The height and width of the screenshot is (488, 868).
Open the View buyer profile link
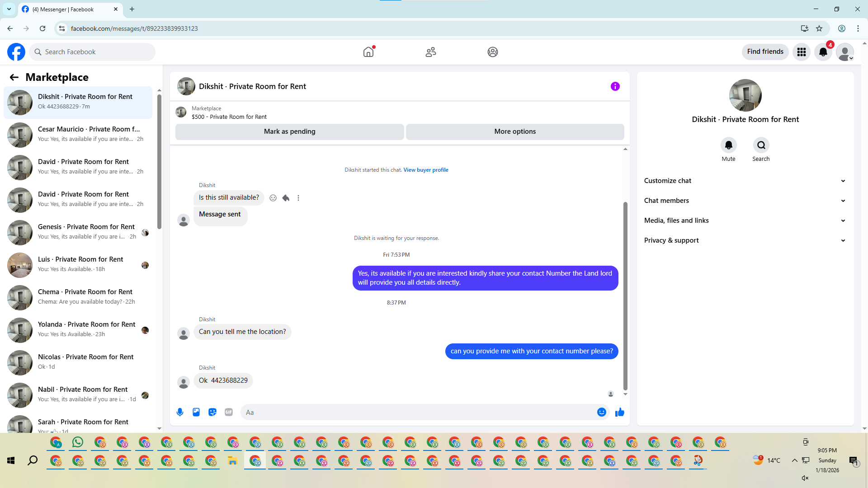click(x=426, y=170)
